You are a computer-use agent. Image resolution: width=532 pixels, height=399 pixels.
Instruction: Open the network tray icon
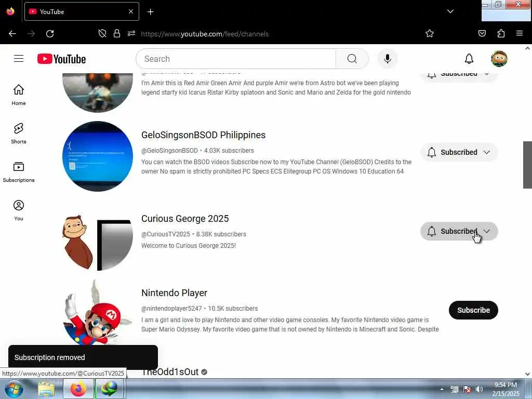tap(455, 389)
